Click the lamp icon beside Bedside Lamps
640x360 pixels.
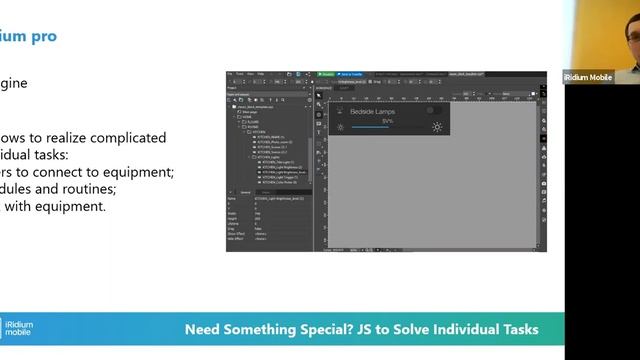click(x=340, y=111)
